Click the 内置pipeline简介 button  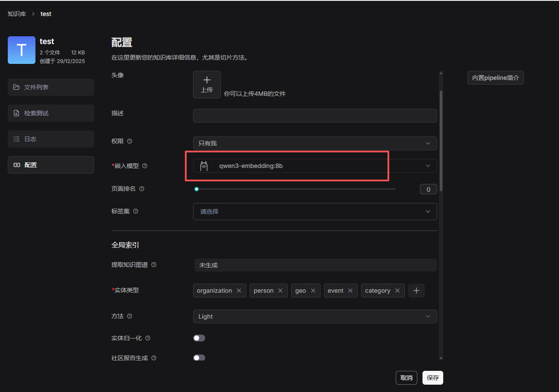495,78
